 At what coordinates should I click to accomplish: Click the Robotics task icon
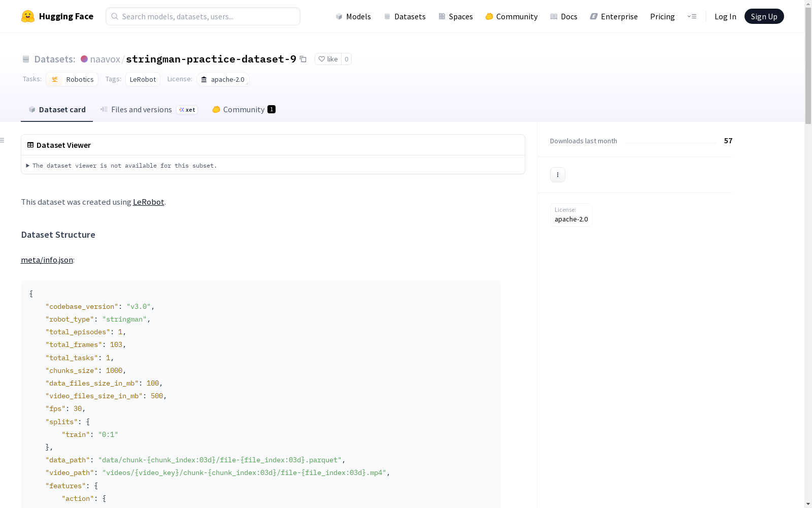pos(55,79)
